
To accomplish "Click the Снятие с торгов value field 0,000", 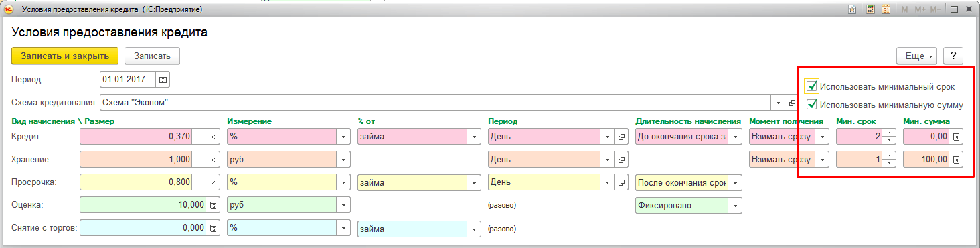I will point(143,228).
